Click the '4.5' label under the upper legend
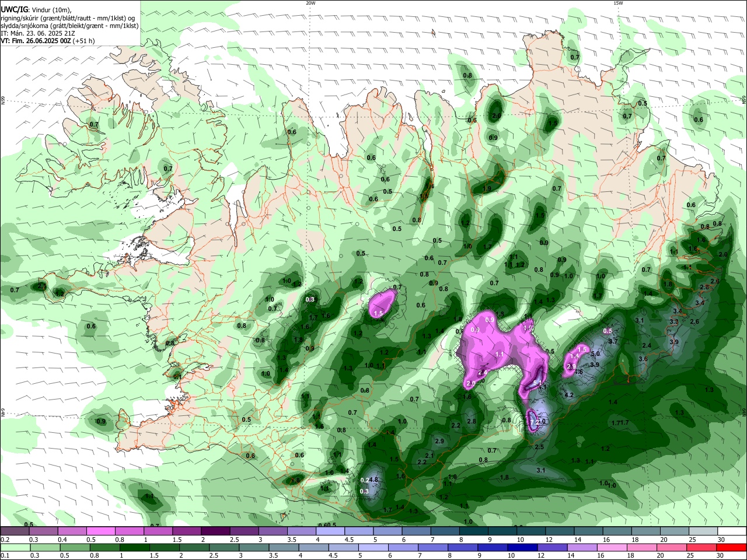 [350, 540]
